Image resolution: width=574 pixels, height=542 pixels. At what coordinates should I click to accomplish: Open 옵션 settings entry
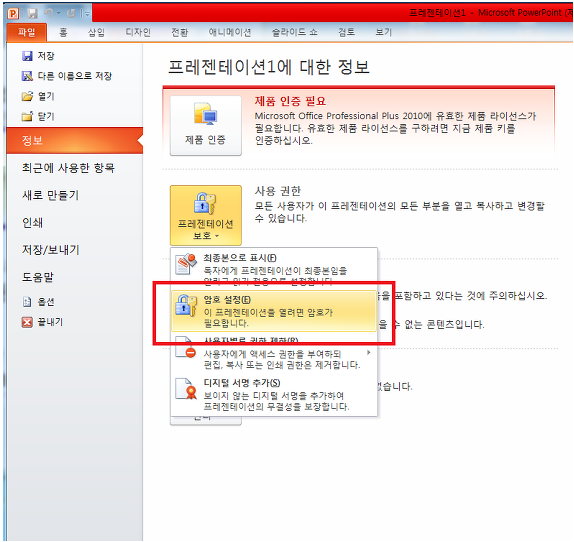(46, 302)
